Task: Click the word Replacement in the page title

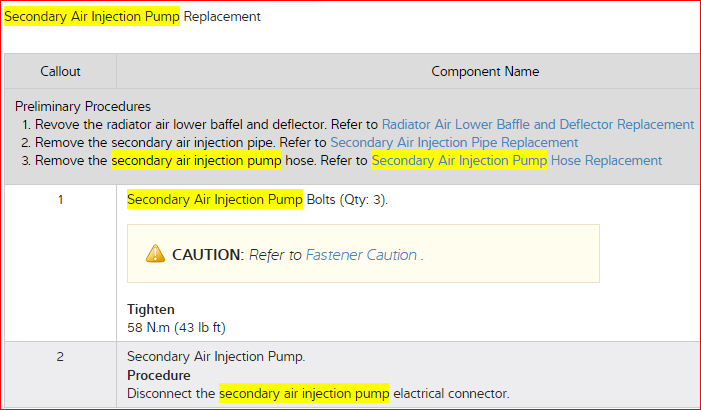Action: [222, 17]
